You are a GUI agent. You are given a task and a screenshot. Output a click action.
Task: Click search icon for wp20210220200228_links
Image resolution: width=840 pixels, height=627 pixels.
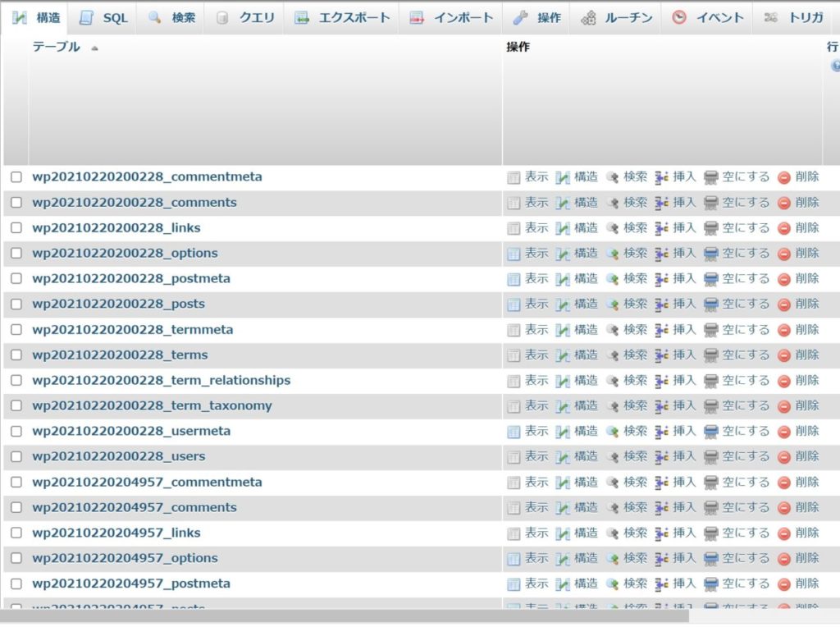612,228
